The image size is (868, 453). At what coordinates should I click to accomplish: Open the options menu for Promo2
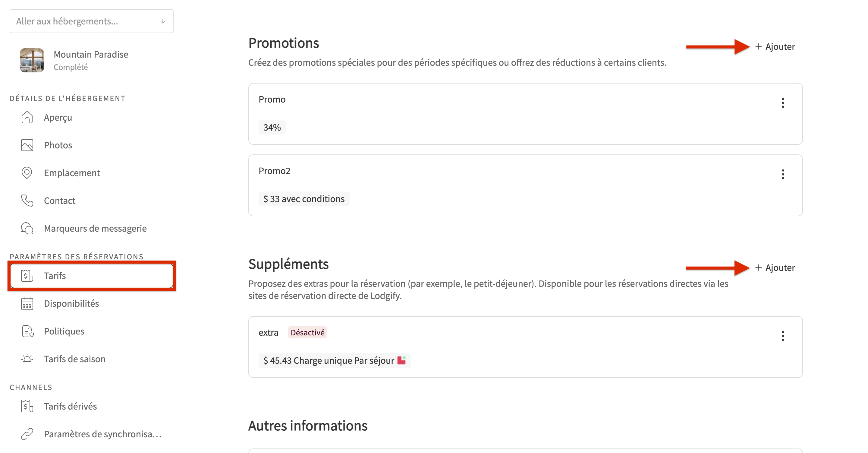(782, 174)
